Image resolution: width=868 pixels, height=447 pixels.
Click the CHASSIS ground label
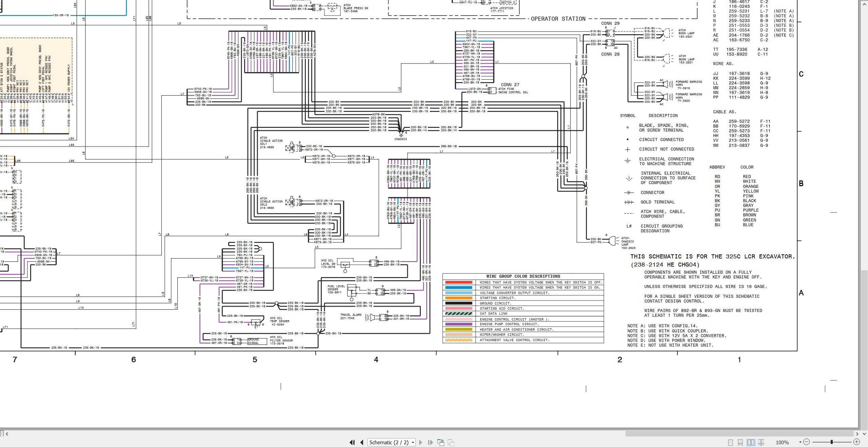pyautogui.click(x=401, y=139)
